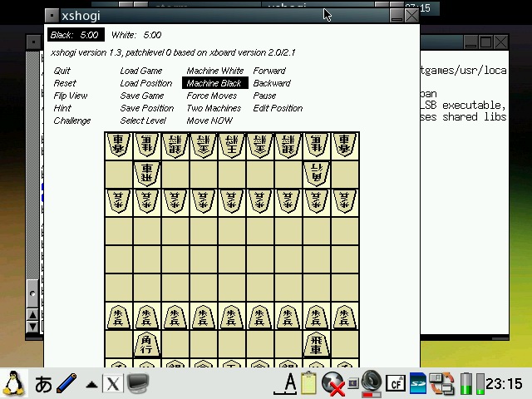Image resolution: width=532 pixels, height=399 pixels.
Task: Toggle the Machine Black mode
Action: tap(214, 83)
